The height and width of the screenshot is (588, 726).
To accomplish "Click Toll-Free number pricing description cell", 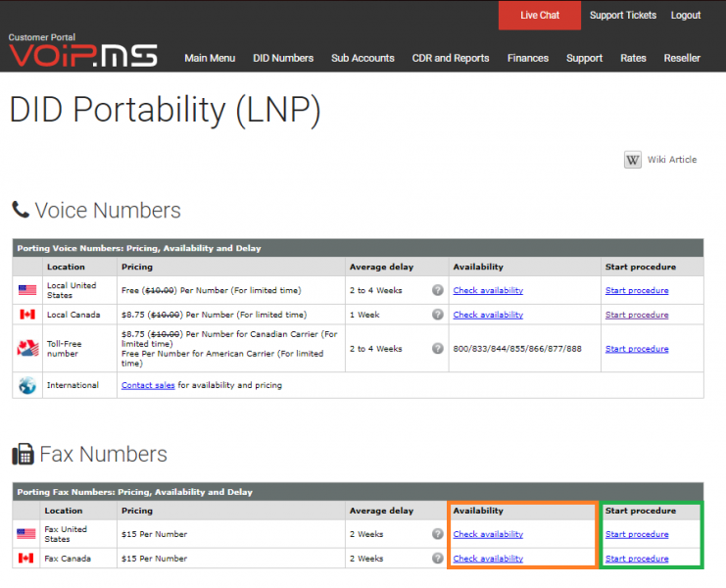I will pyautogui.click(x=229, y=349).
